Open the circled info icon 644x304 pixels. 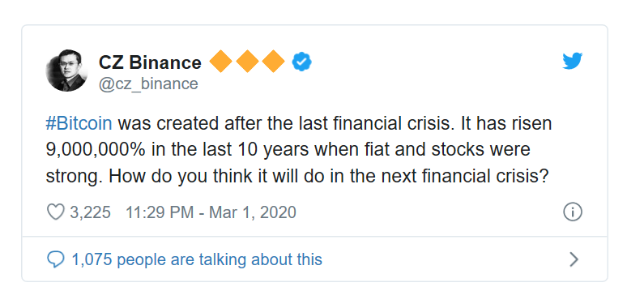tap(573, 212)
